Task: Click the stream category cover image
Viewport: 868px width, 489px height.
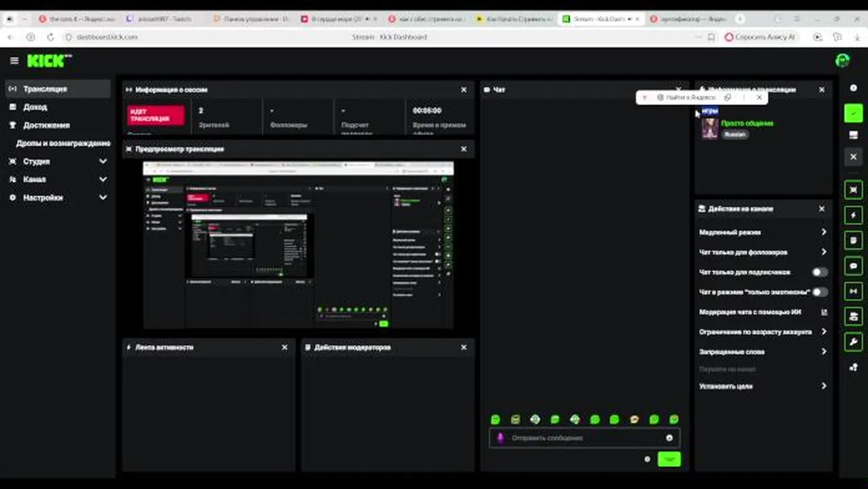Action: coord(710,128)
